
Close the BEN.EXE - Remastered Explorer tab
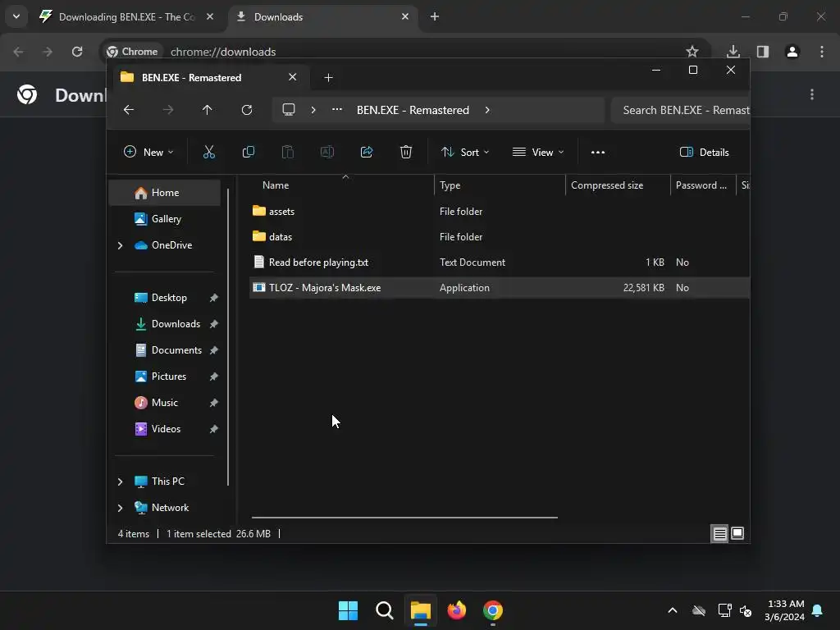(x=293, y=77)
